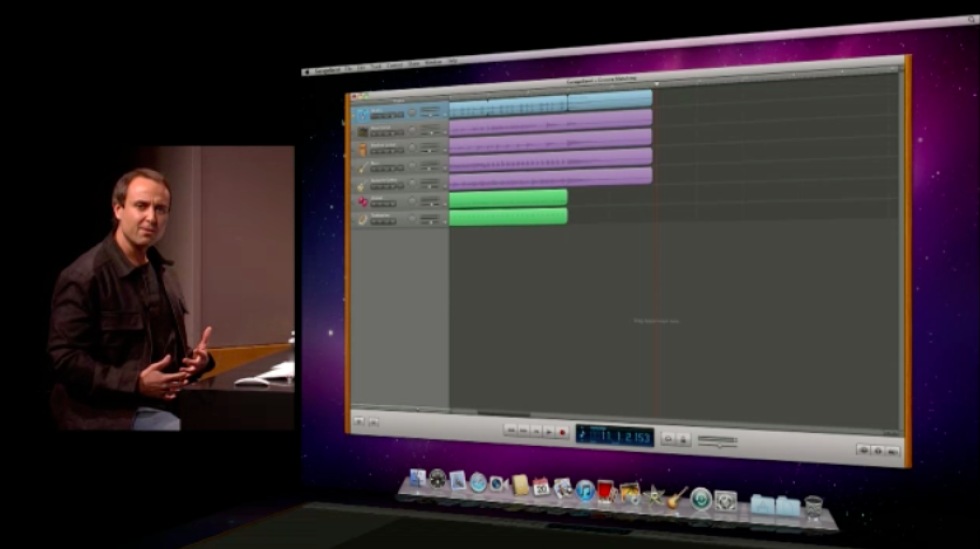Click the add new track plus button

(x=358, y=421)
